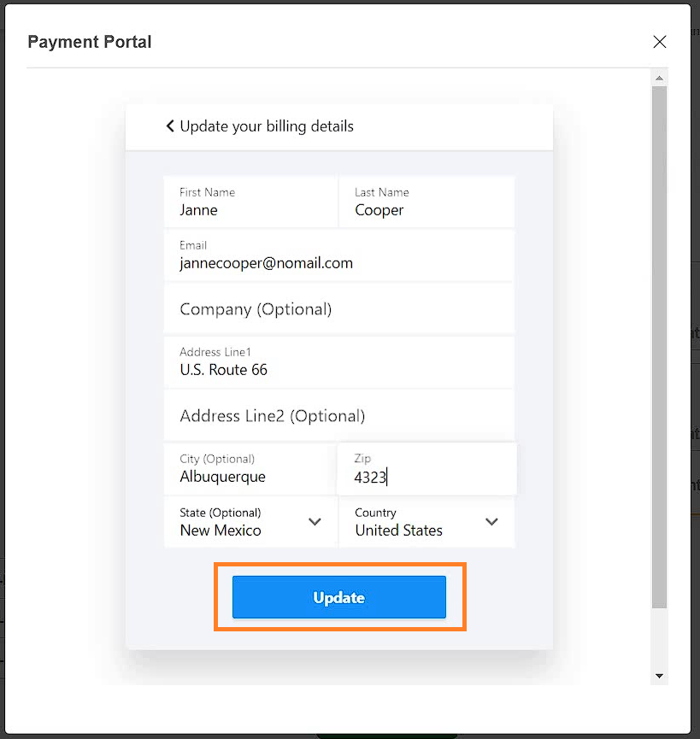Click the scrollbar up arrow

tap(659, 79)
